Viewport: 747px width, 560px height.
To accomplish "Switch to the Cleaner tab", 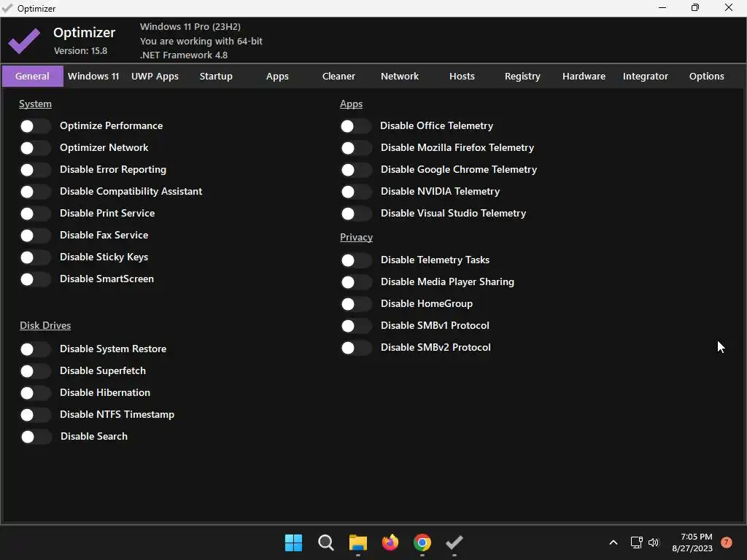I will [338, 76].
